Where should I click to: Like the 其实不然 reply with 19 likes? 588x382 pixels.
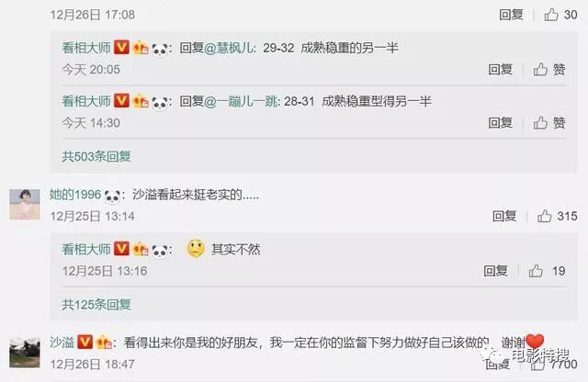536,271
